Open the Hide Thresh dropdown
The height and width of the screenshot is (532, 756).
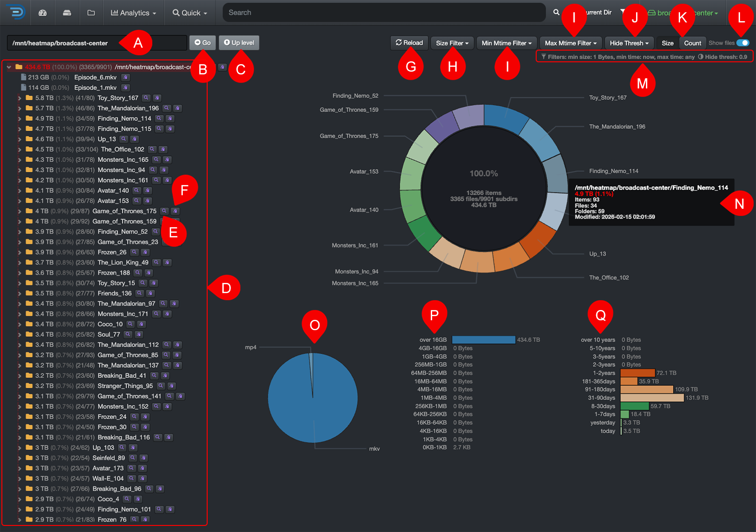629,43
